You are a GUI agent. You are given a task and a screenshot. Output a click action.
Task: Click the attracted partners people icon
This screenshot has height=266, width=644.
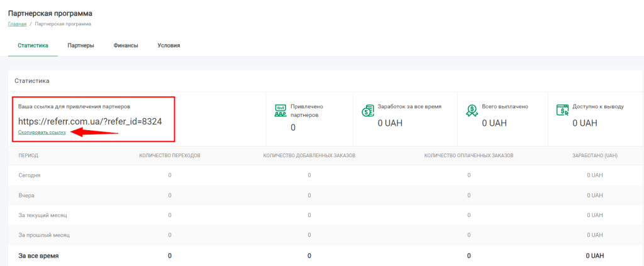pyautogui.click(x=280, y=111)
